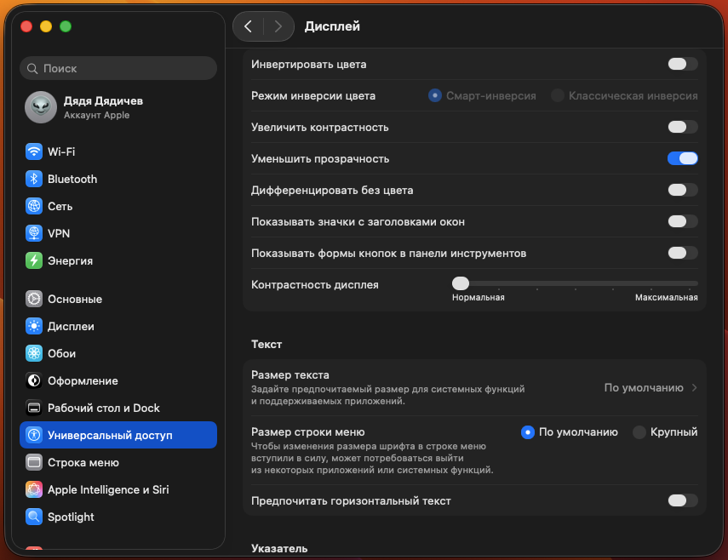Open the Обои wallpaper icon

(x=34, y=354)
